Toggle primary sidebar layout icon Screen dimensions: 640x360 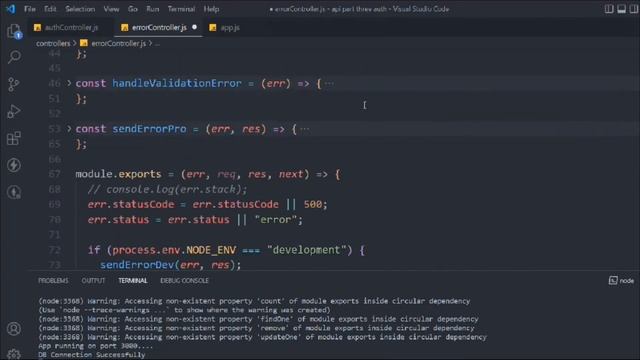pos(609,9)
